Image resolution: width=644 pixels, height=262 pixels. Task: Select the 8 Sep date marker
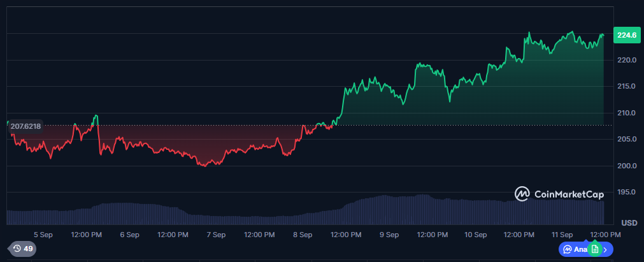point(303,235)
